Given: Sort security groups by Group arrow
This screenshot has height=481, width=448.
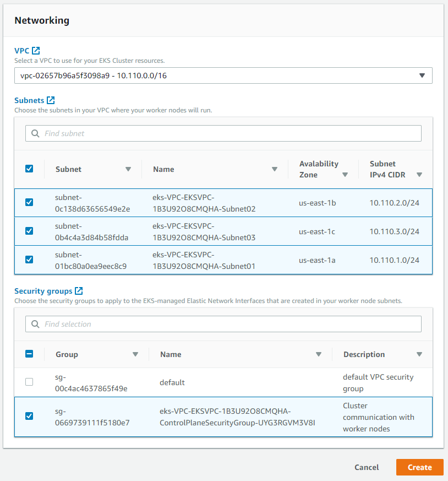Looking at the screenshot, I should (135, 354).
